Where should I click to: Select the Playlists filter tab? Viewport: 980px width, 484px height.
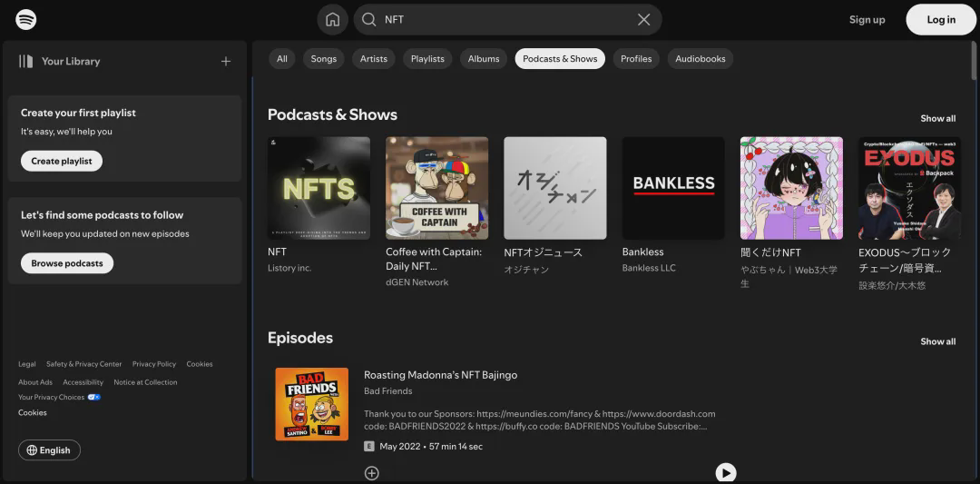427,59
